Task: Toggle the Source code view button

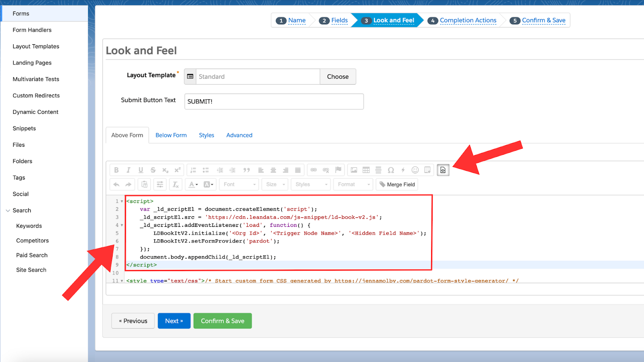Action: click(x=443, y=170)
